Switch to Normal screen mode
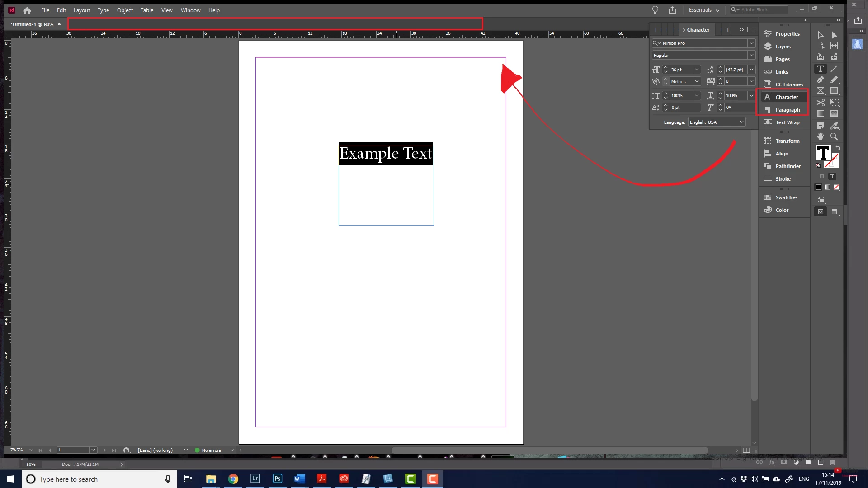The width and height of the screenshot is (868, 488). pyautogui.click(x=821, y=211)
